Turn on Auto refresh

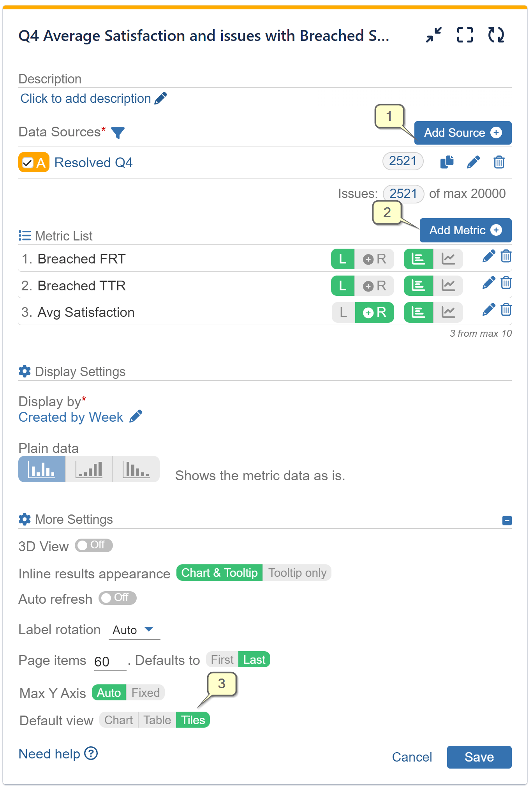[x=117, y=598]
